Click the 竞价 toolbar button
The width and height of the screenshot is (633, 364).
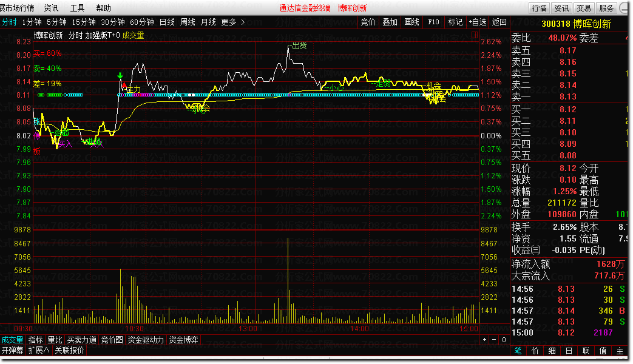[x=368, y=22]
